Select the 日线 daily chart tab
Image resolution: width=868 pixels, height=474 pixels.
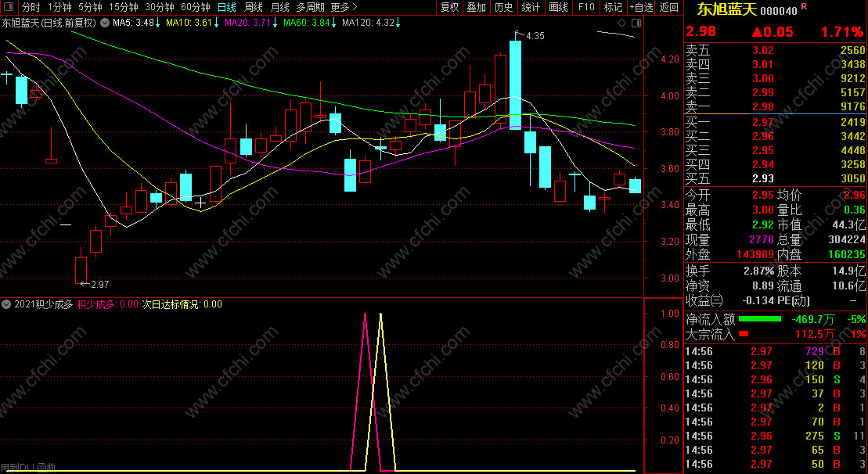[x=226, y=7]
